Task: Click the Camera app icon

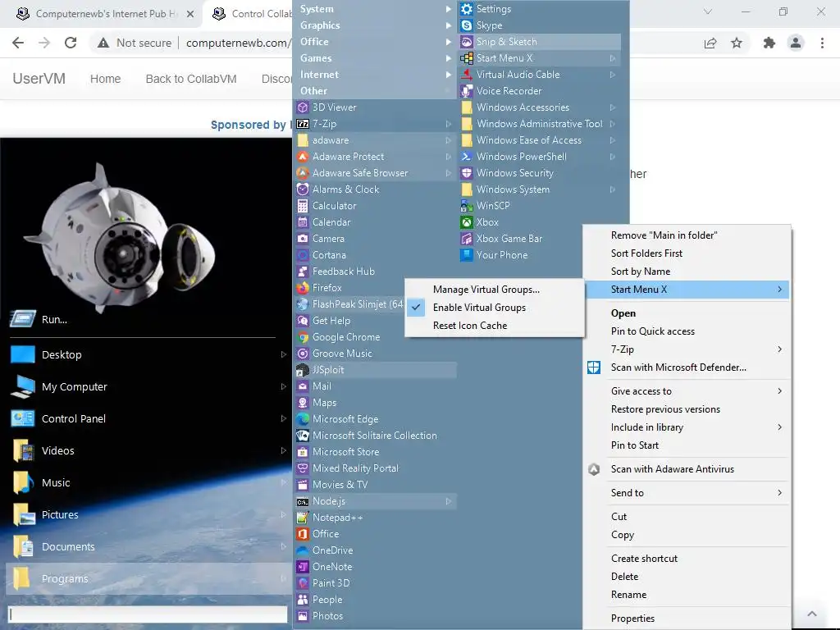Action: (x=303, y=239)
